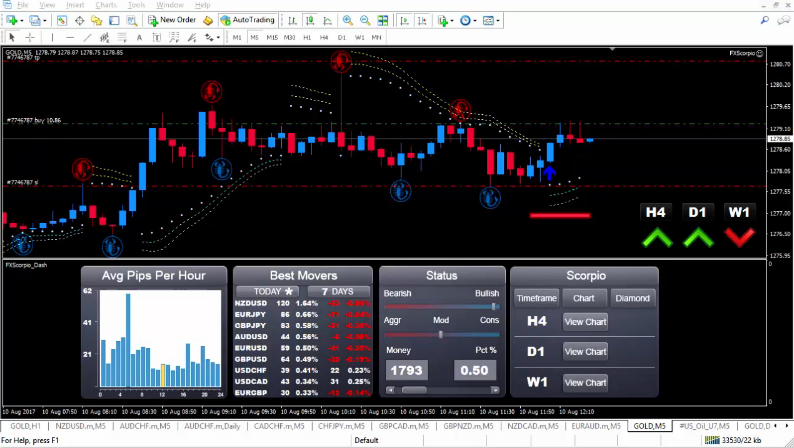Open the Profiles toolbar icon

pyautogui.click(x=34, y=21)
